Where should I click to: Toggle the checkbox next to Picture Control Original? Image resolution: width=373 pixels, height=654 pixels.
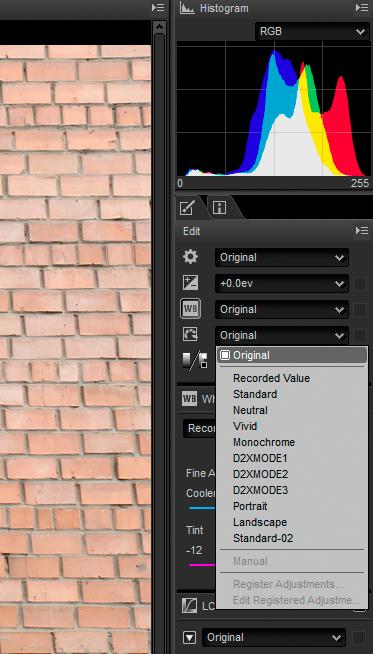360,336
